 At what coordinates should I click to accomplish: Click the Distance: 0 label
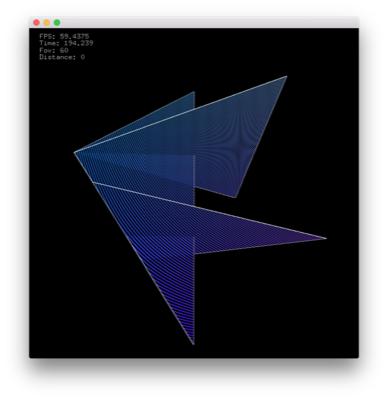pos(62,57)
